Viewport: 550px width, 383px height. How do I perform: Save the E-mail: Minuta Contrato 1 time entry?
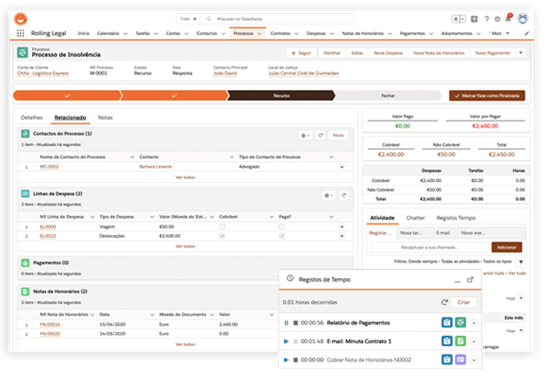[x=447, y=341]
